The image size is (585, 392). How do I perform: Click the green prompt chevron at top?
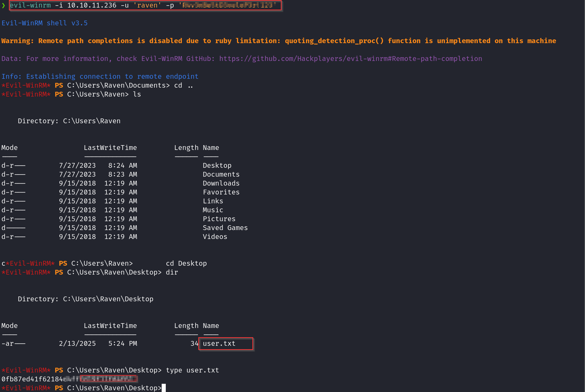(x=3, y=5)
